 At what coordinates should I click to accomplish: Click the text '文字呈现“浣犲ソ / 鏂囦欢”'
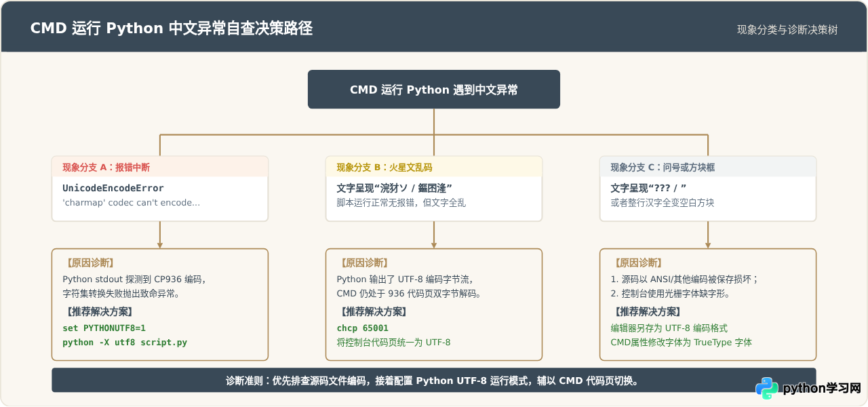[395, 188]
